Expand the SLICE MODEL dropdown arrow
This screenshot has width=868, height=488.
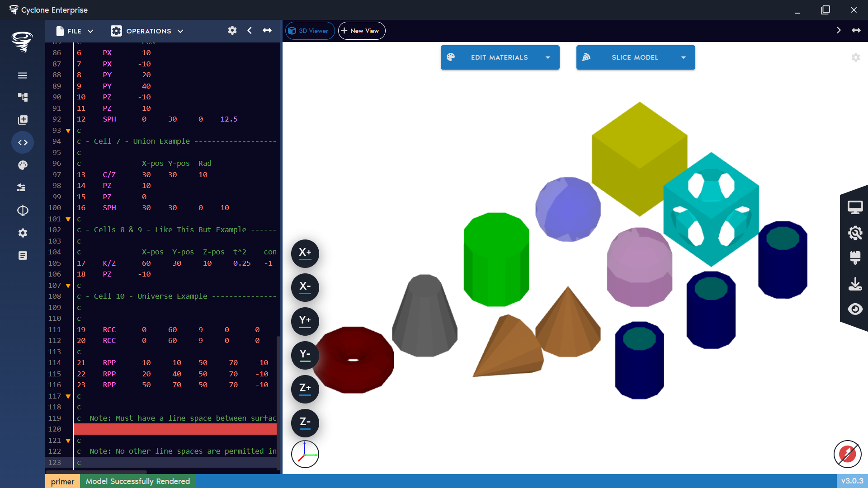pyautogui.click(x=684, y=57)
